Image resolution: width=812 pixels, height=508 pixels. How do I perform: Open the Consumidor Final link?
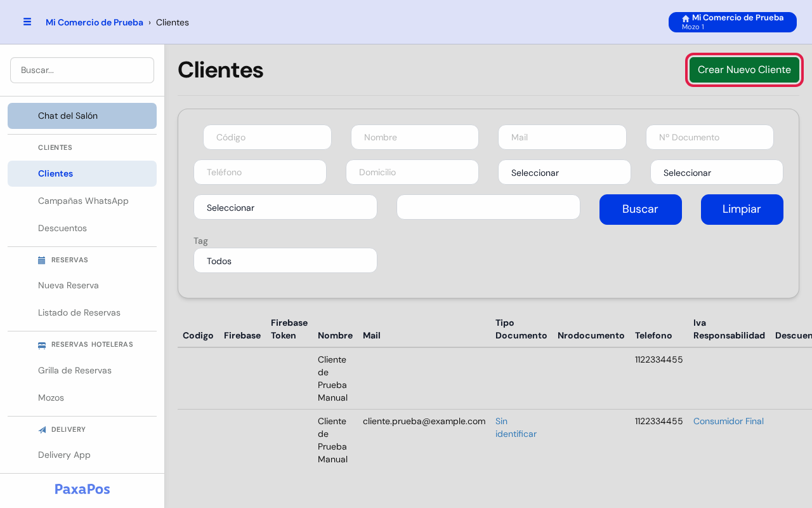click(x=728, y=421)
